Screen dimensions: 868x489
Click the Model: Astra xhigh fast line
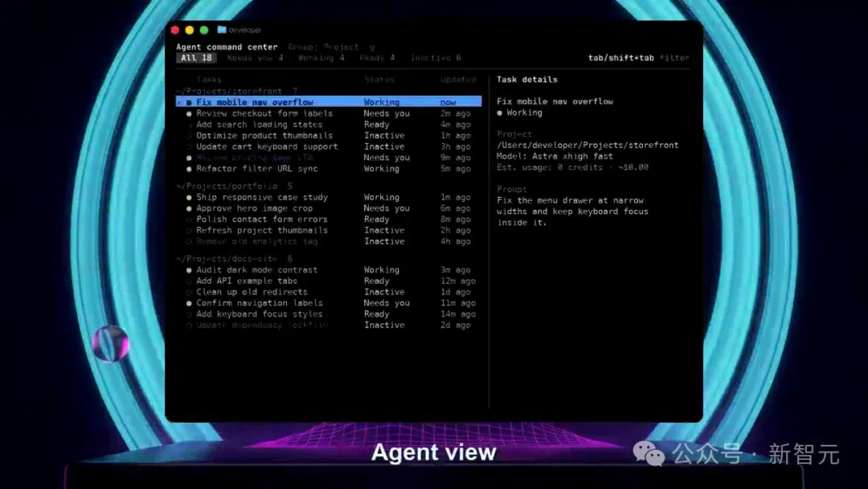coord(555,156)
